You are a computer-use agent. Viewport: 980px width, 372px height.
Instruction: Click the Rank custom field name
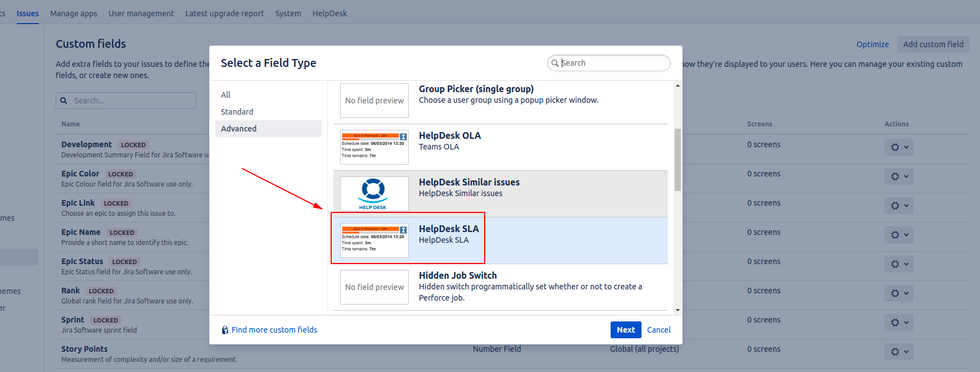pos(71,291)
